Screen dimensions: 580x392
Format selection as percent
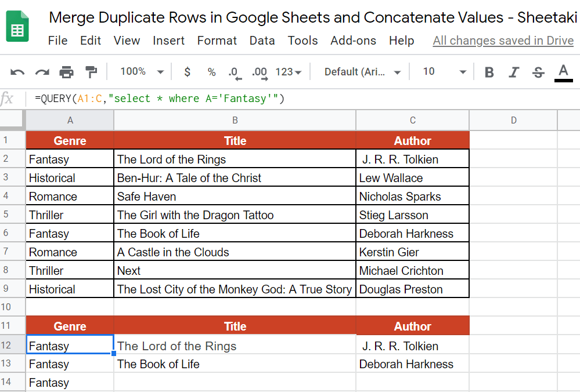211,71
